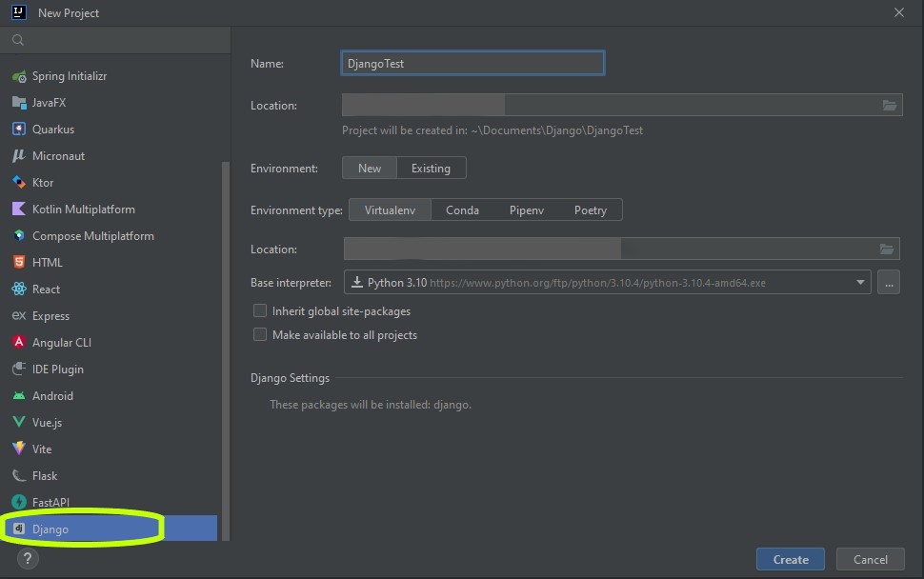Click the HTML5 icon
Screen dimensions: 924x579
coord(19,262)
